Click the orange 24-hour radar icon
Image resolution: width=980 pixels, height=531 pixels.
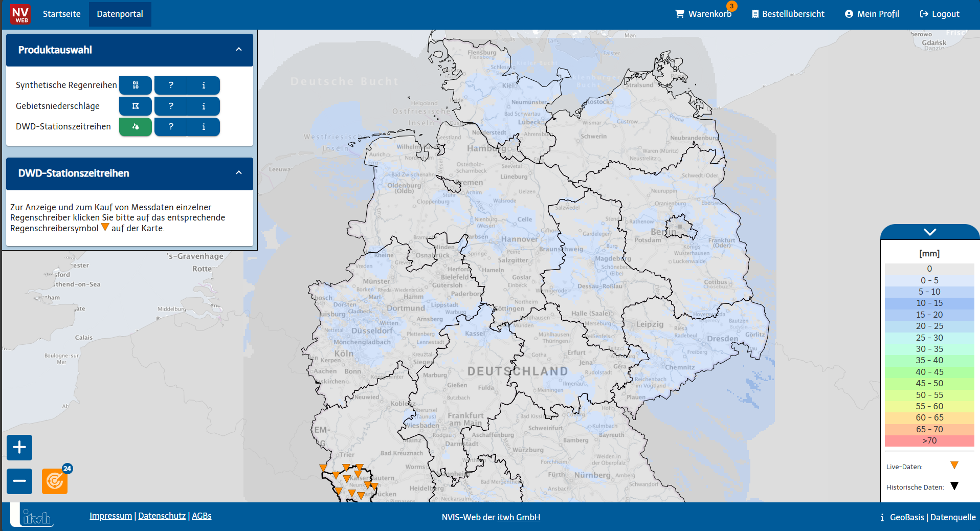coord(55,480)
